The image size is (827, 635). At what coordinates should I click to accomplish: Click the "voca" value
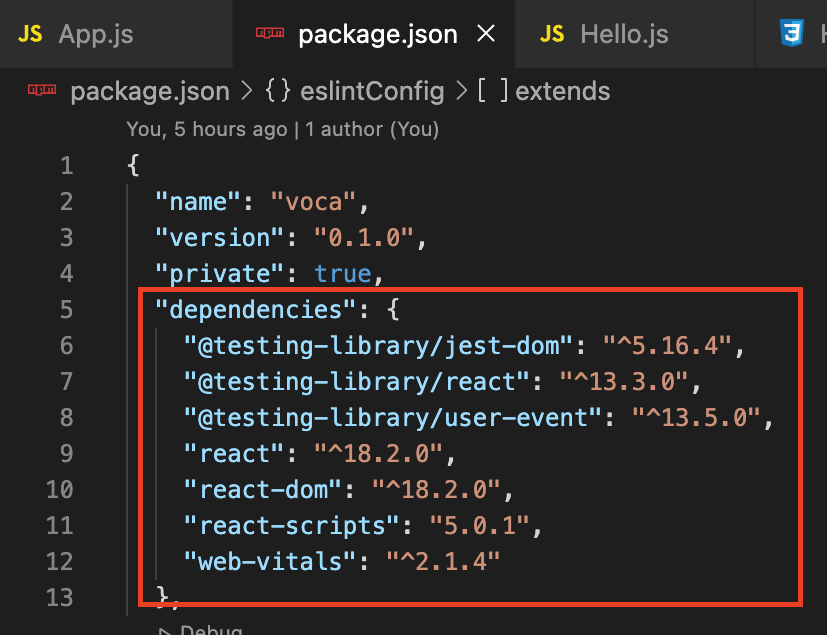coord(313,202)
